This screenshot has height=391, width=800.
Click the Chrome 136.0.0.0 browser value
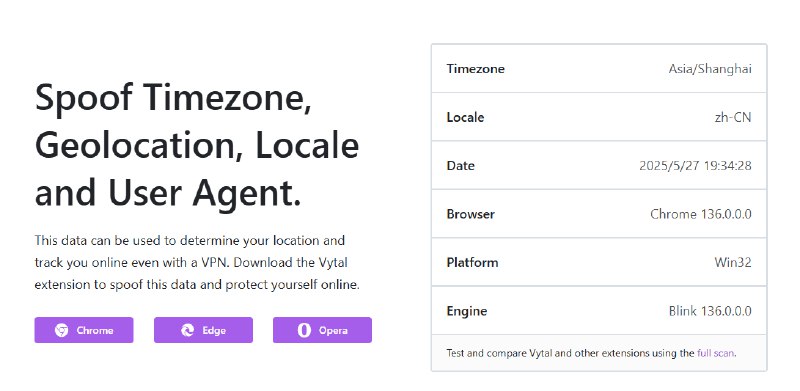[701, 214]
